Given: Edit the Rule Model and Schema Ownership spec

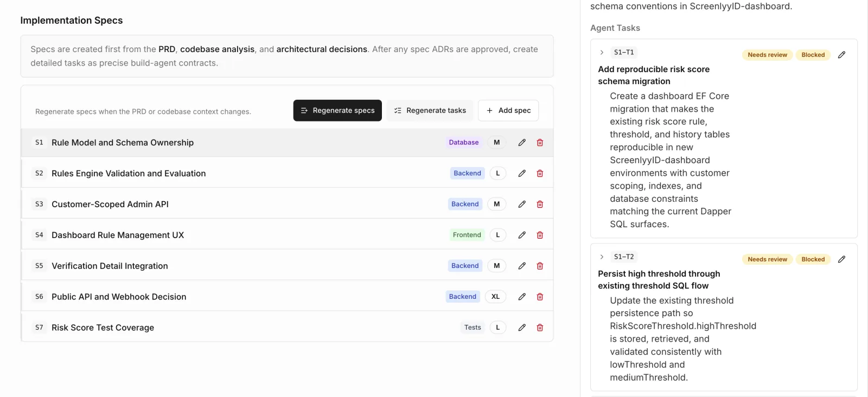Looking at the screenshot, I should point(522,143).
